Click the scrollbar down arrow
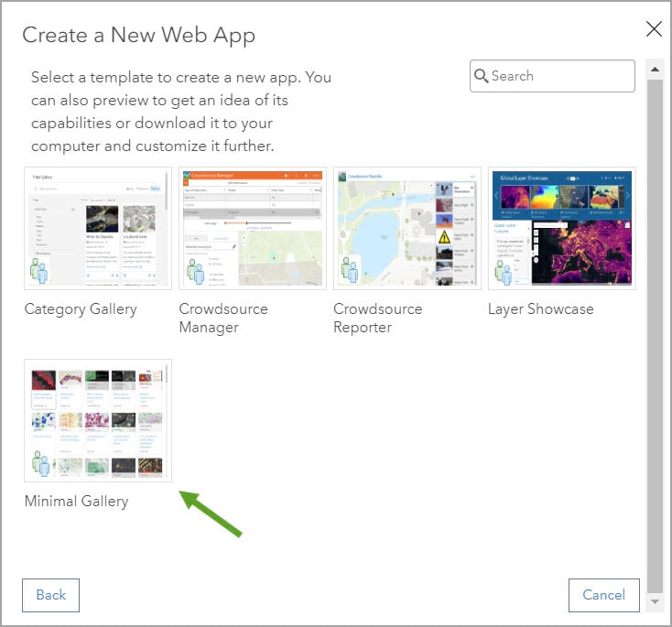672x627 pixels. (655, 601)
